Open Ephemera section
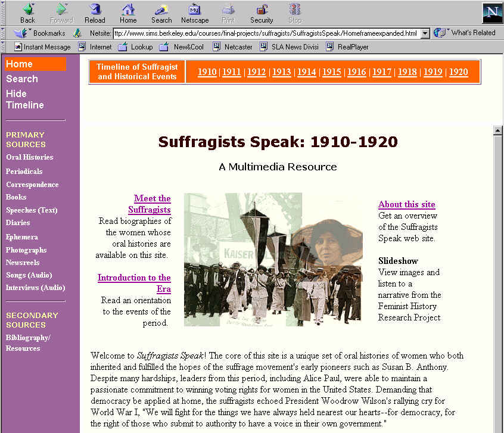The image size is (504, 433). 22,237
